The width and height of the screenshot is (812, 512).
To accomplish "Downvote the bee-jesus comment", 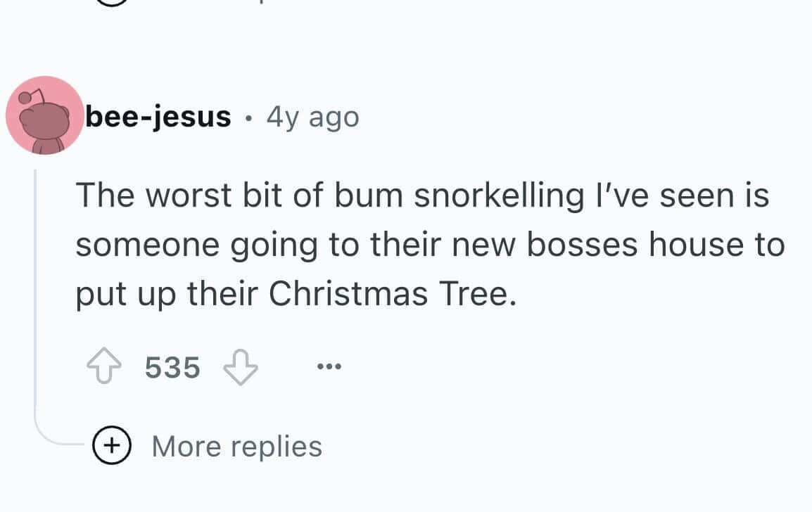I will (241, 367).
